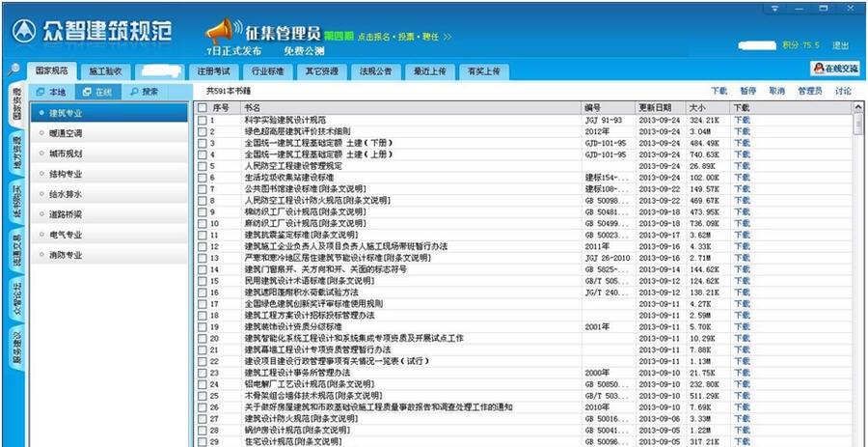This screenshot has width=868, height=447.
Task: Sort by 更新日期 column header
Action: click(661, 107)
